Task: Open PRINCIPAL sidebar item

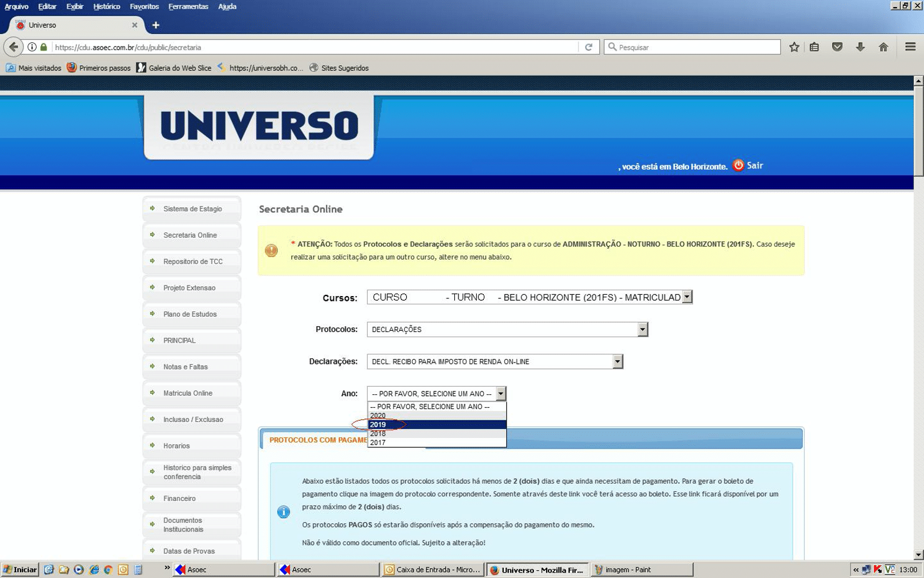Action: [x=192, y=340]
